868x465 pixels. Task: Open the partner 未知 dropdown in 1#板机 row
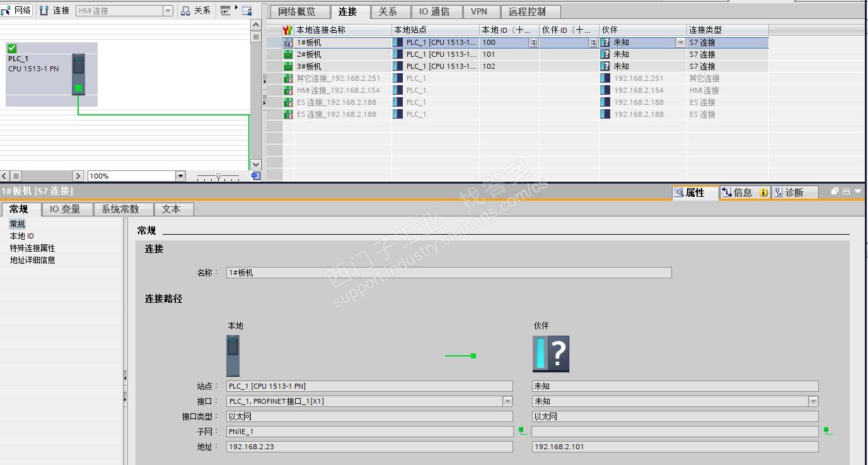click(680, 43)
